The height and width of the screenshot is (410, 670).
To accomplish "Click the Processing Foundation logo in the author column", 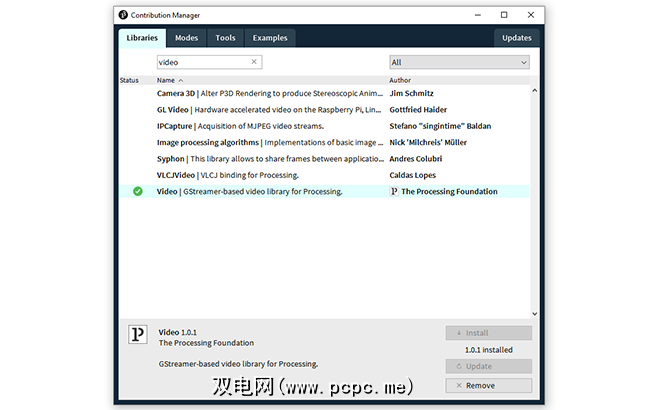I will 394,191.
